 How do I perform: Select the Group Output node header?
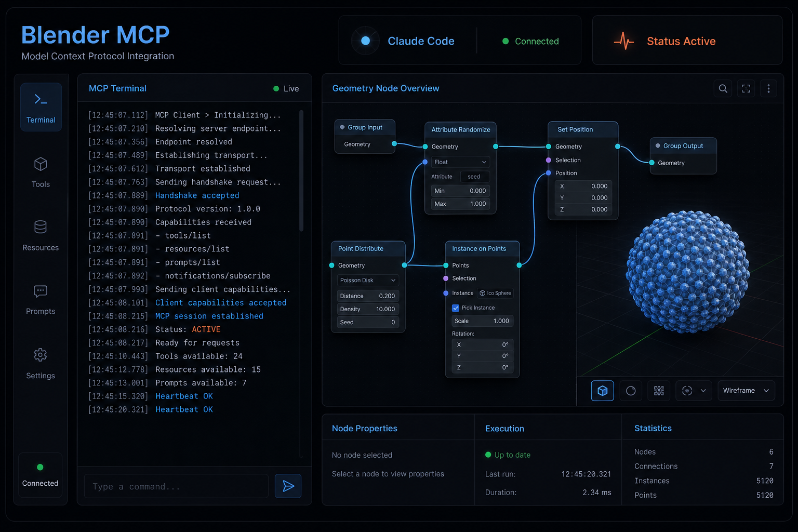[683, 145]
